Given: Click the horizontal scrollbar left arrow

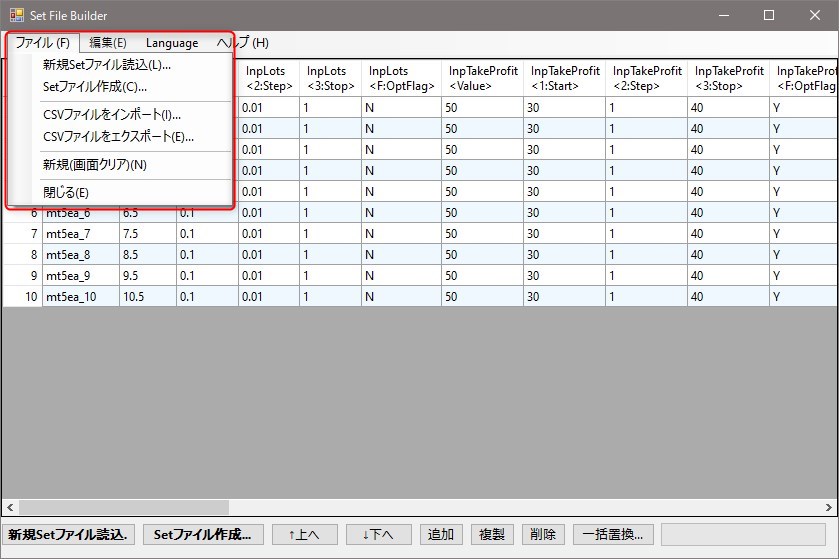Looking at the screenshot, I should [x=10, y=507].
